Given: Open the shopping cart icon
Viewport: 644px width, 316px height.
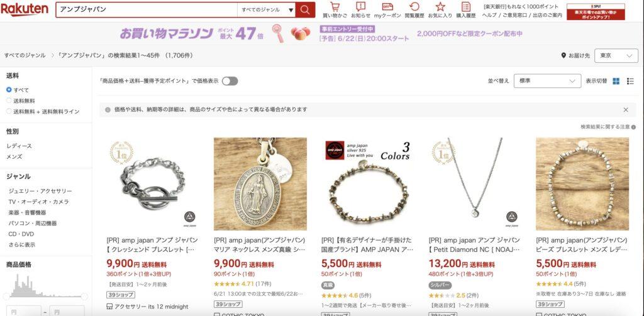Looking at the screenshot, I should [x=335, y=7].
